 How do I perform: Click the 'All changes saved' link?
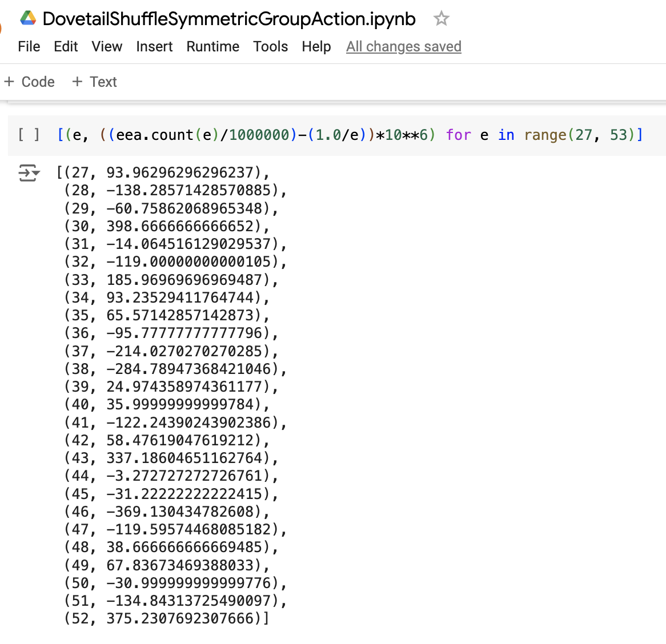(403, 46)
